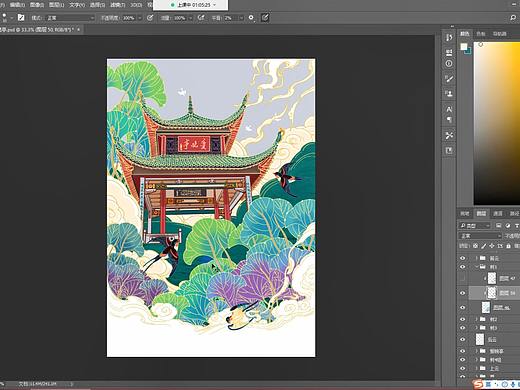Image resolution: width=520 pixels, height=390 pixels.
Task: Open the Brush settings icon in the collapsed dock
Action: (x=449, y=79)
